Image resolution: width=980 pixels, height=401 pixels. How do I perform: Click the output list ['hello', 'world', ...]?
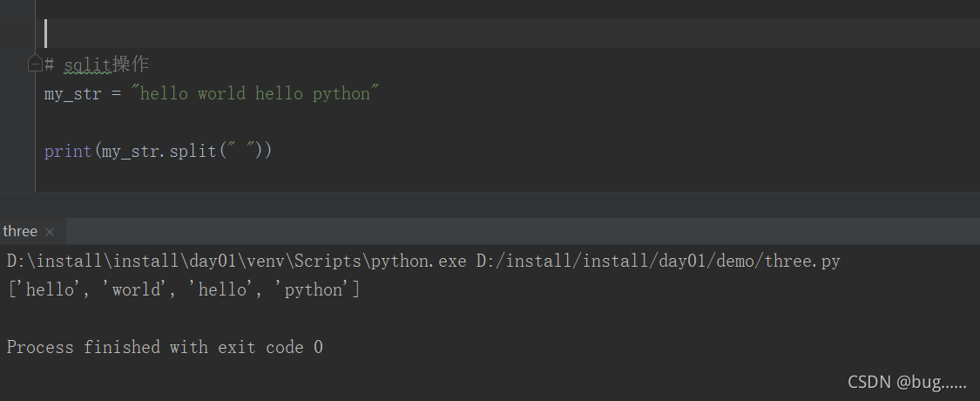click(x=184, y=289)
